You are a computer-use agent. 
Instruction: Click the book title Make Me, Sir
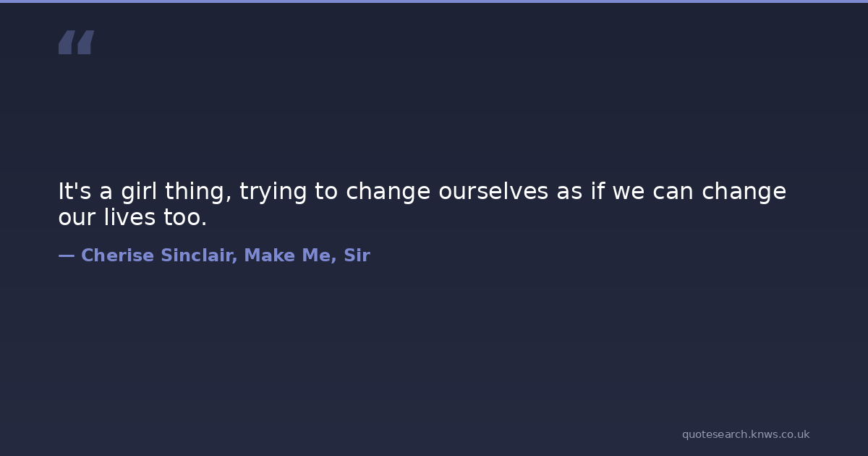[x=307, y=256]
